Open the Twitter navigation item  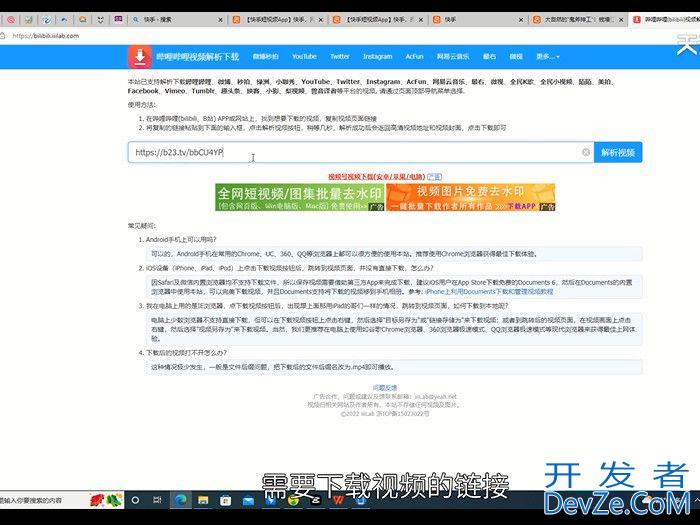pos(339,57)
